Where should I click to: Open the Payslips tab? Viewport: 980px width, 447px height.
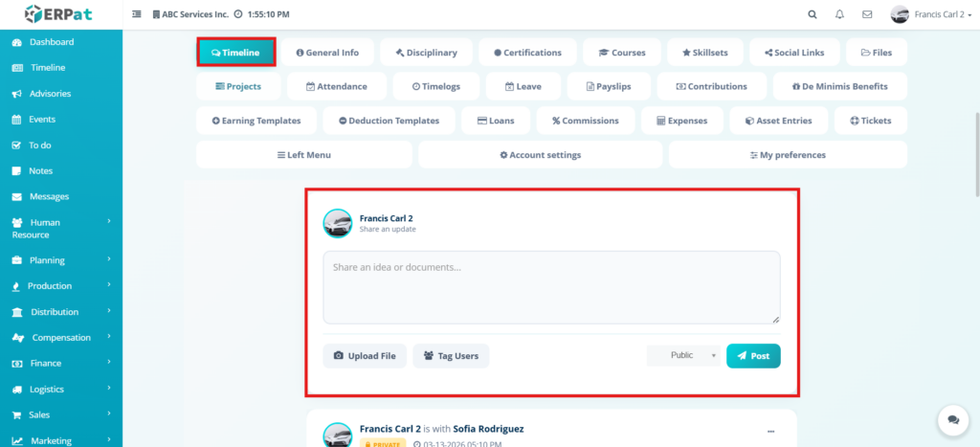click(609, 86)
